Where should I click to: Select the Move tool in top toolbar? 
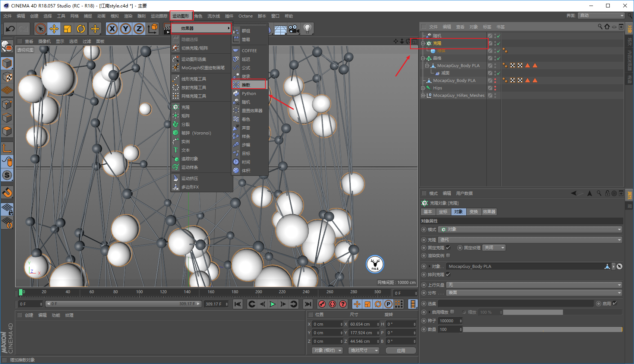click(x=54, y=29)
